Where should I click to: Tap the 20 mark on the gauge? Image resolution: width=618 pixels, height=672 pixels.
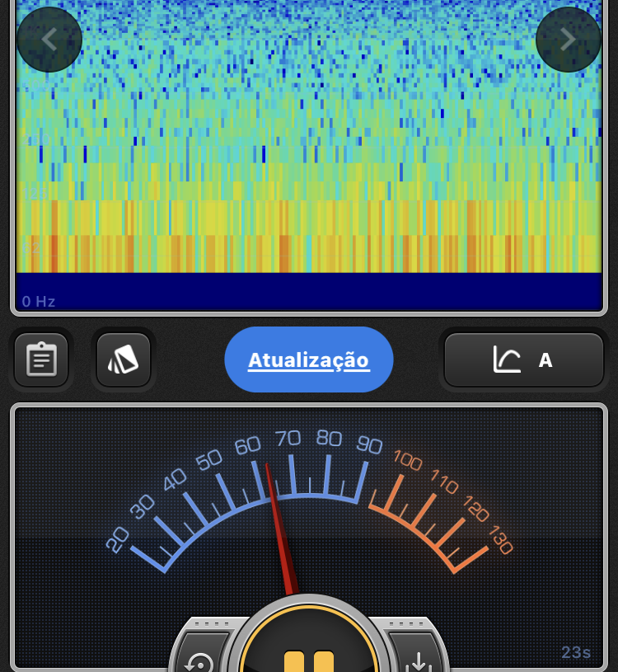click(x=116, y=539)
